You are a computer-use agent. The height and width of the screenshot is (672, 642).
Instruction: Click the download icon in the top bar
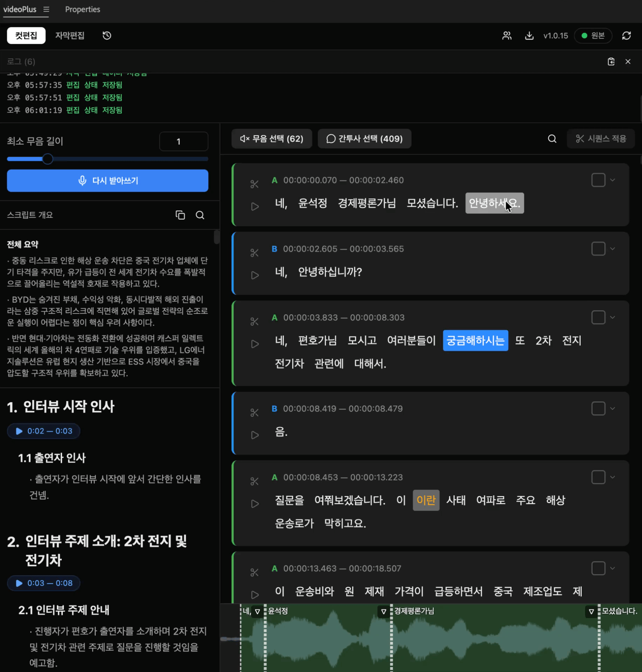tap(529, 35)
